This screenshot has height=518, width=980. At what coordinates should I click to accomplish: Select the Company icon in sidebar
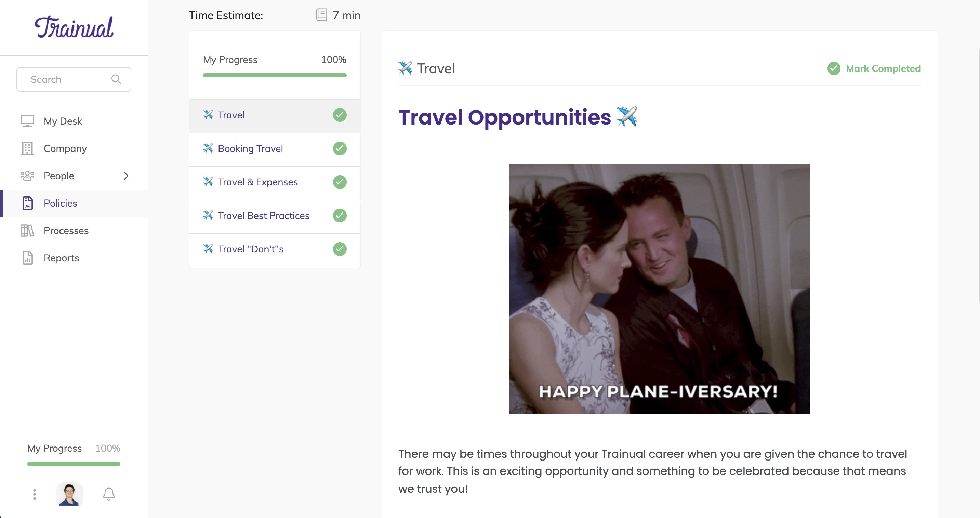(27, 148)
